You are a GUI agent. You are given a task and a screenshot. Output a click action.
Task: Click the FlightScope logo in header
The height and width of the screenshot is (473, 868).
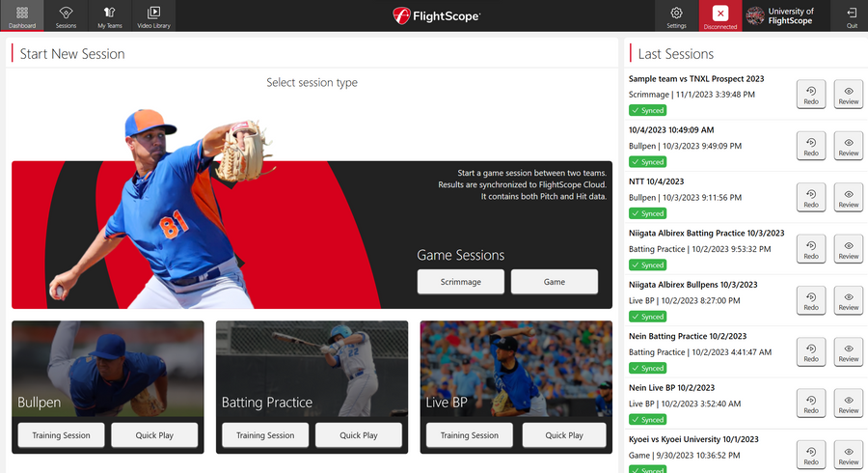pyautogui.click(x=436, y=16)
